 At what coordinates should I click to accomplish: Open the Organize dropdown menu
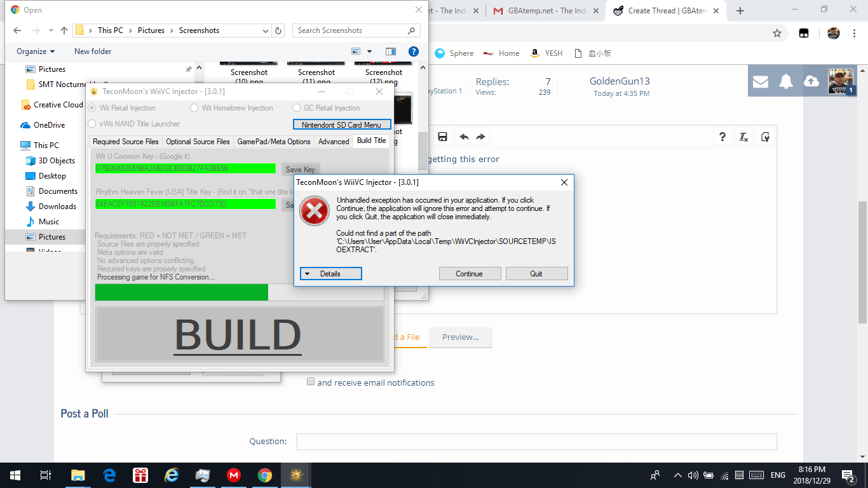click(36, 51)
